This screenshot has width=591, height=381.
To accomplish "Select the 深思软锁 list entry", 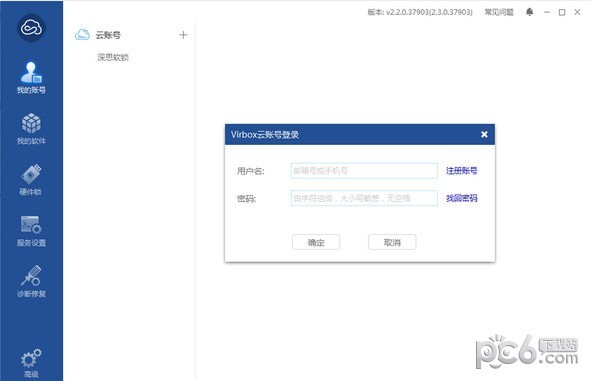I will point(113,57).
